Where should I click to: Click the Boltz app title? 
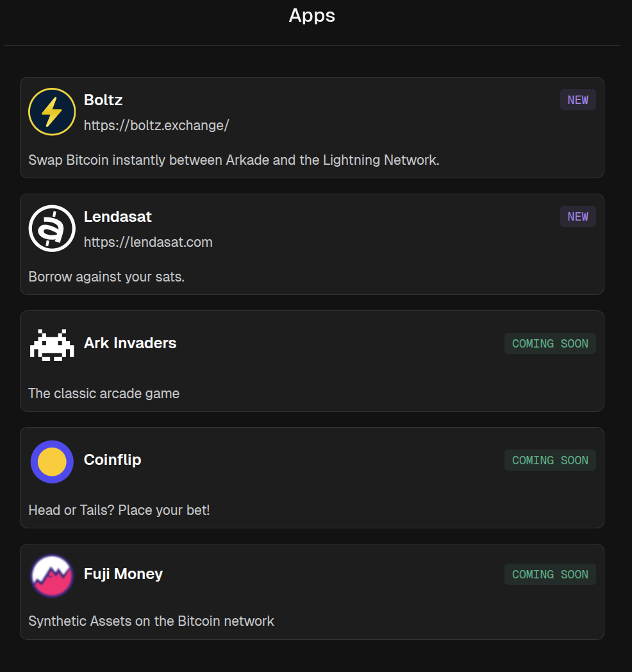(x=103, y=100)
